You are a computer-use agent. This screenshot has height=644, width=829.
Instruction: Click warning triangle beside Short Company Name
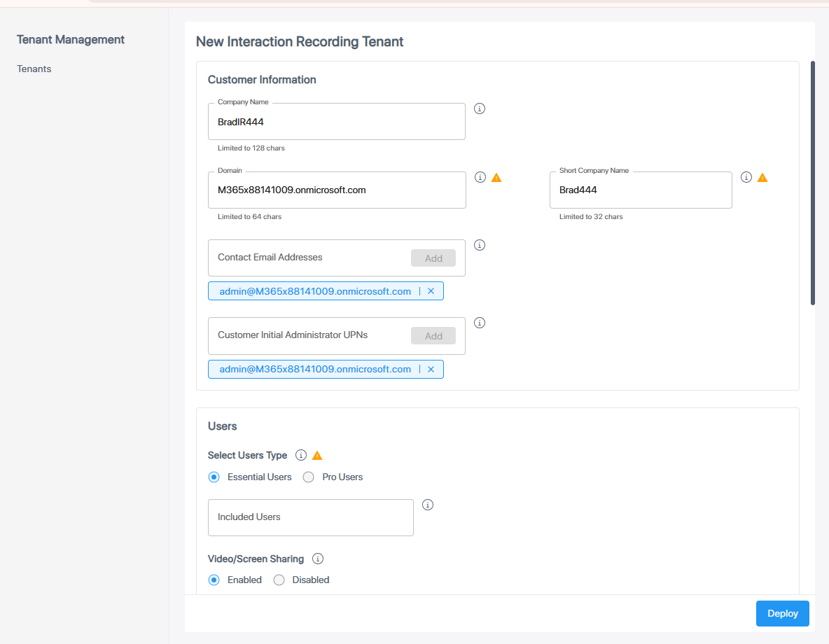pyautogui.click(x=762, y=178)
